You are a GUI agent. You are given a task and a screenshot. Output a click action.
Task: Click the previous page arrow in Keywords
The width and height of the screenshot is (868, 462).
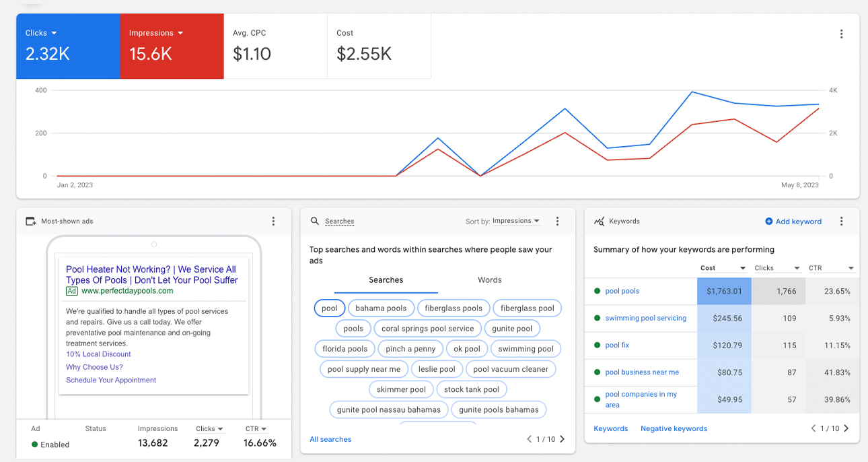pyautogui.click(x=813, y=428)
